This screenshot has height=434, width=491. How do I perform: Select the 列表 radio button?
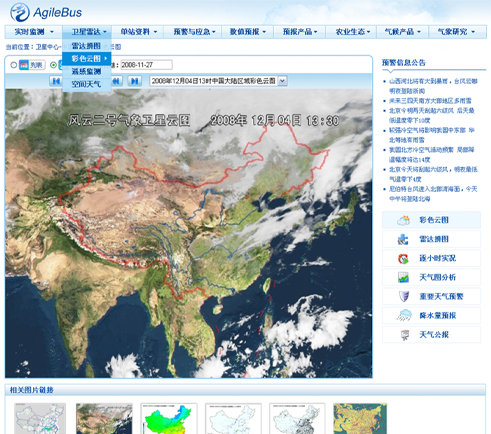point(14,65)
